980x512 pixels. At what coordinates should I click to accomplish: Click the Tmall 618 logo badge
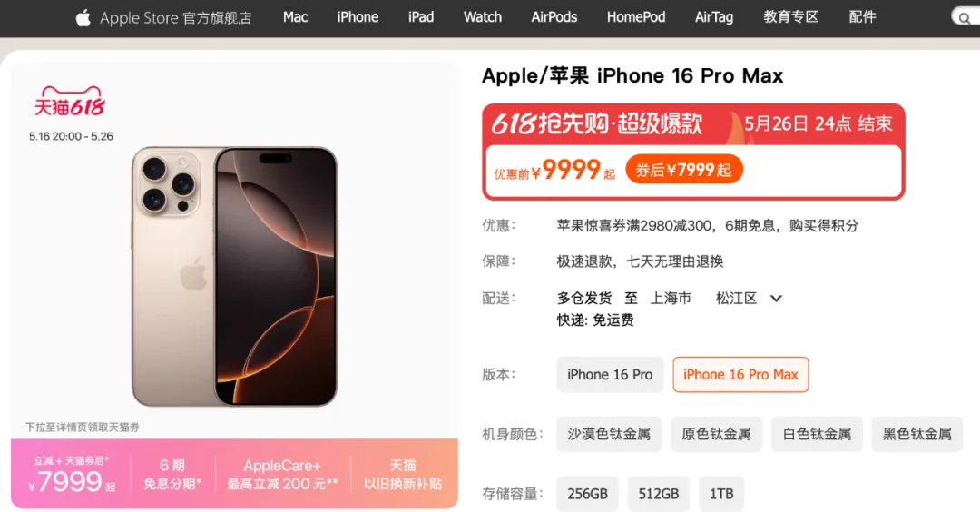pyautogui.click(x=69, y=102)
